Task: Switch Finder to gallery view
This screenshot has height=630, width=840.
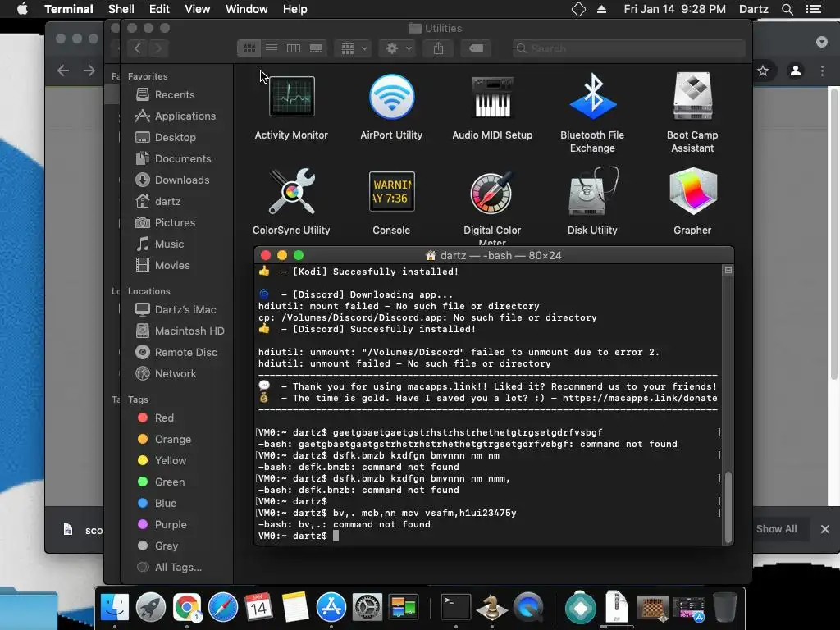Action: pos(316,48)
